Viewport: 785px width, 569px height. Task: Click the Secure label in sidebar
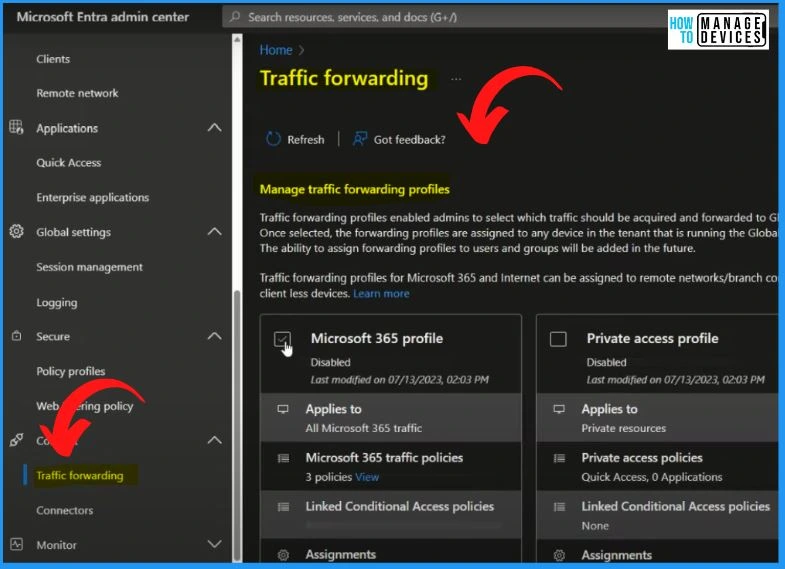53,336
